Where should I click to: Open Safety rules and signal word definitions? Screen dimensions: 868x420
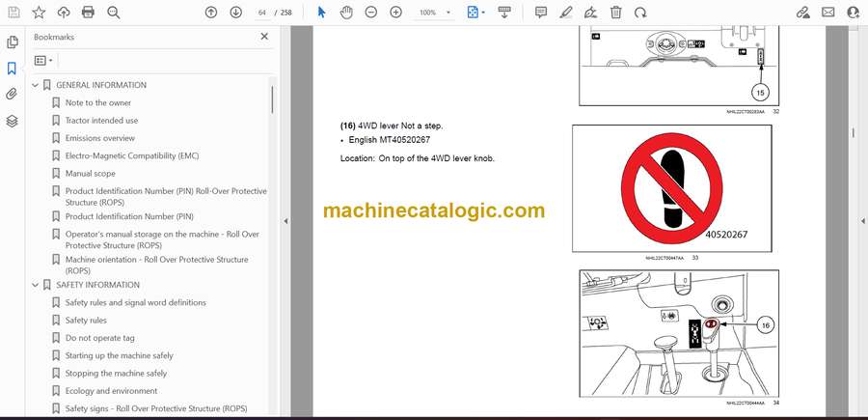click(x=136, y=302)
